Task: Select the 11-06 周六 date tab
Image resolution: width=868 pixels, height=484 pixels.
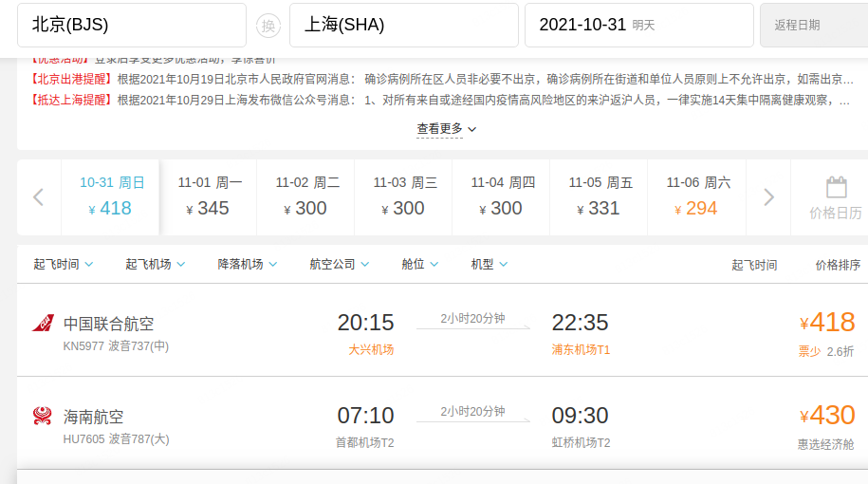Action: pos(696,197)
